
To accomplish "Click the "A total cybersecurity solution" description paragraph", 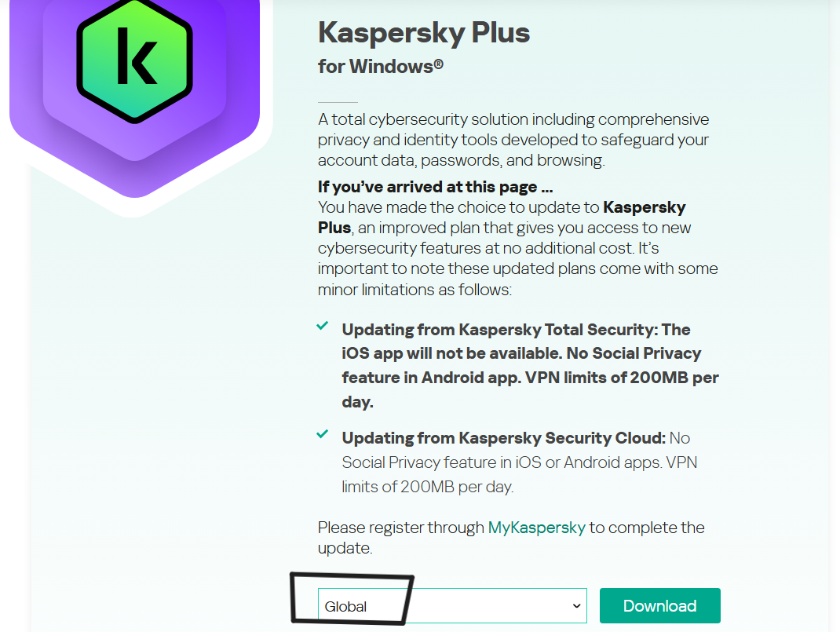I will pos(514,140).
